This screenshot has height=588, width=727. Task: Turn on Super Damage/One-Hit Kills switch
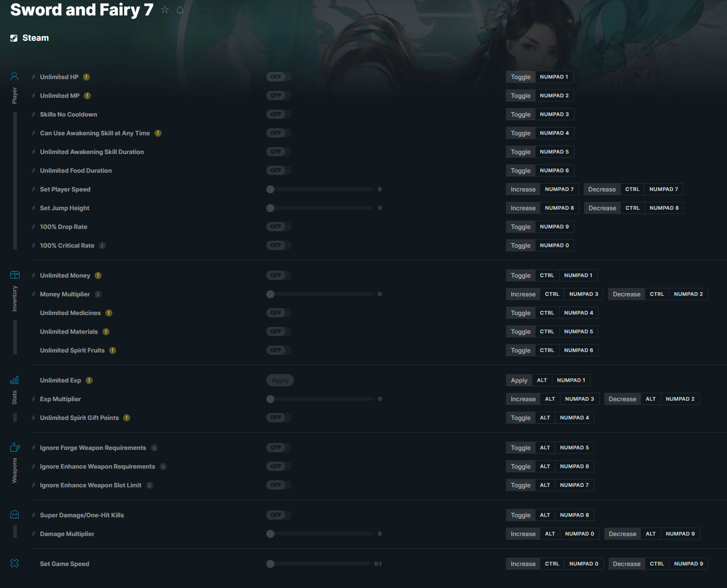tap(279, 515)
